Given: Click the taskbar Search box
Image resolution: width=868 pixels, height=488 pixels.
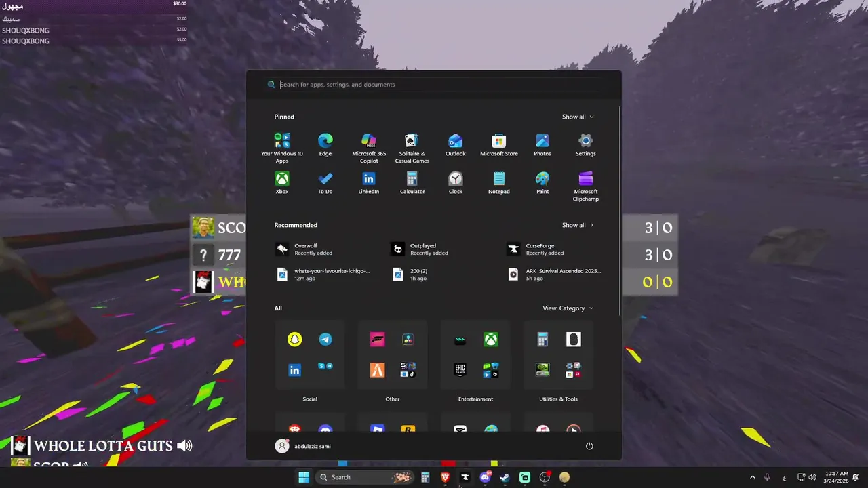Looking at the screenshot, I should 366,477.
